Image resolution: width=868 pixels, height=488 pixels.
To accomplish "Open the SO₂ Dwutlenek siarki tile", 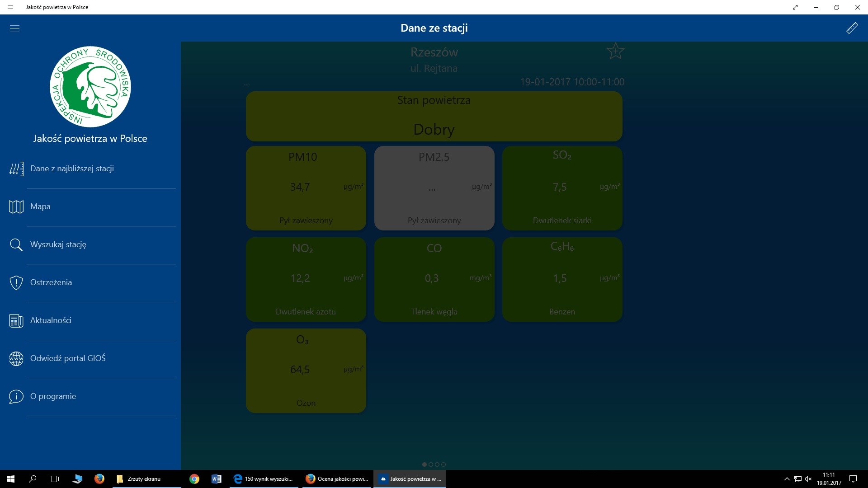I will point(562,188).
